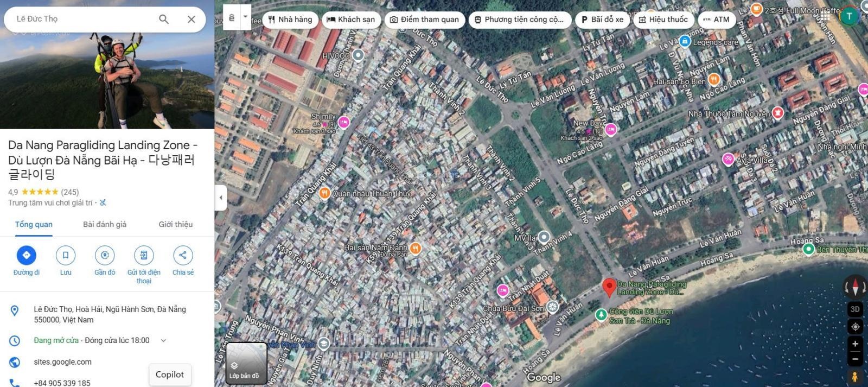Filter by Bãi đỗ xe chip
The height and width of the screenshot is (387, 868).
coord(602,20)
